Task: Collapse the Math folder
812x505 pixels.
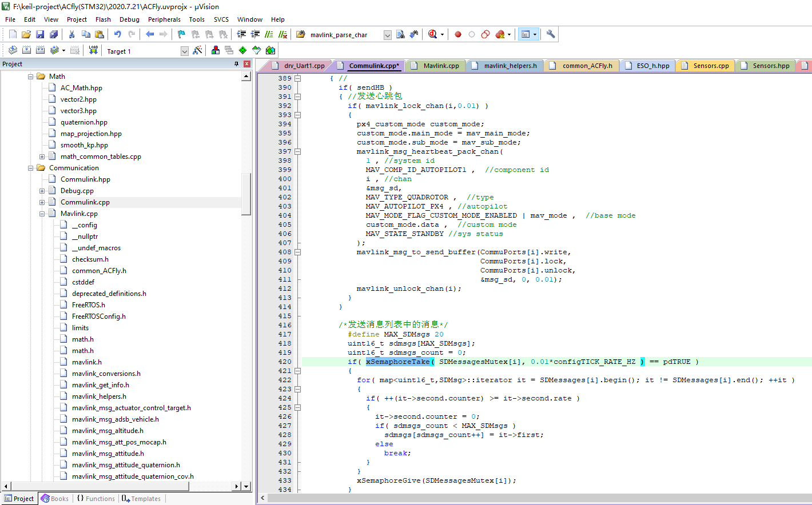Action: 31,76
